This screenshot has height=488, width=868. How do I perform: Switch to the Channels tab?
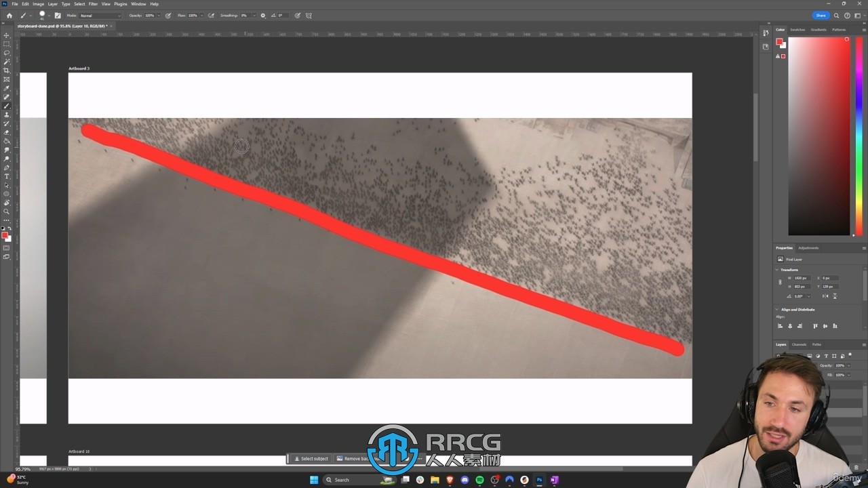click(x=800, y=344)
